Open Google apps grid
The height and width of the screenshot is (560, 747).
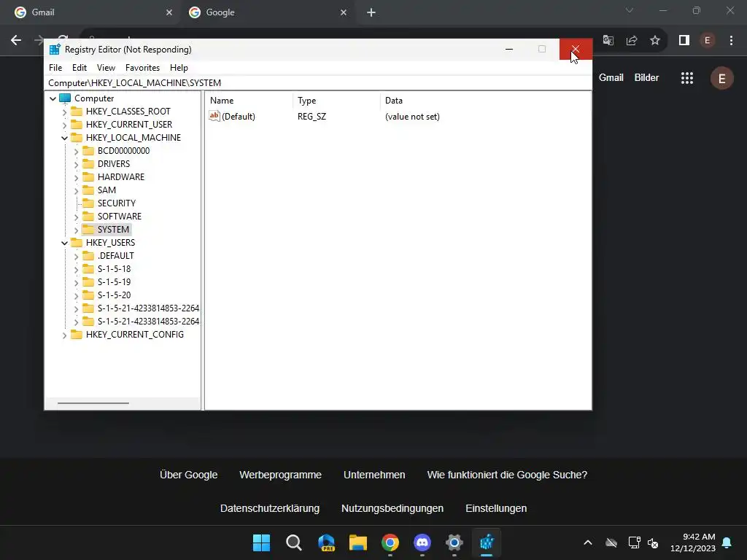tap(687, 78)
